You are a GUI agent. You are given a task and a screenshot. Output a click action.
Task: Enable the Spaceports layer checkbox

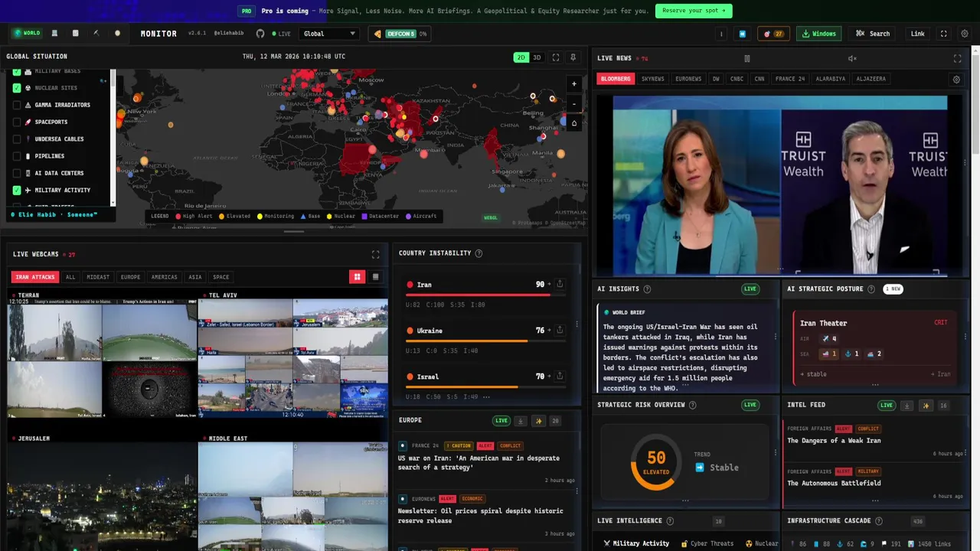click(17, 122)
